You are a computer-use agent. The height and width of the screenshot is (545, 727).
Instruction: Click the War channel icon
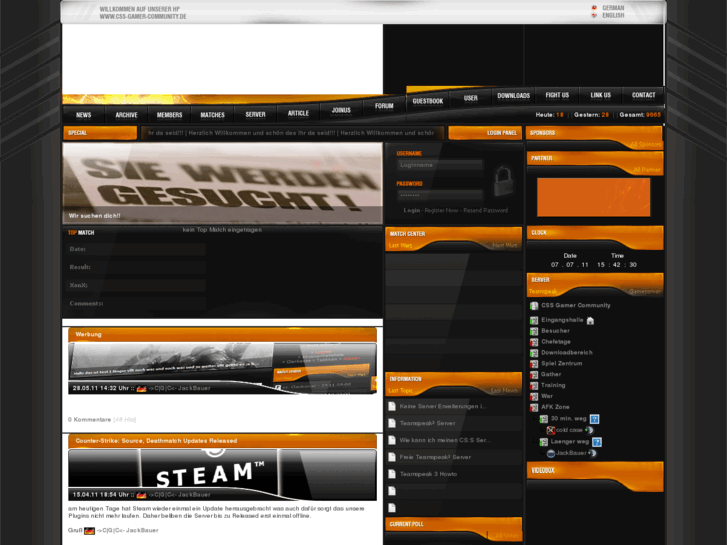(x=534, y=397)
